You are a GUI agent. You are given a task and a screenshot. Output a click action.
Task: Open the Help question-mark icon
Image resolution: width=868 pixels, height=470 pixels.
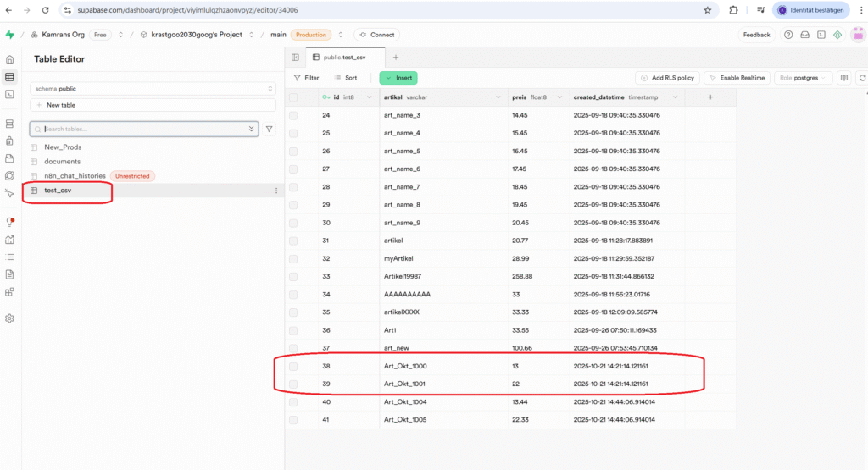[x=788, y=34]
